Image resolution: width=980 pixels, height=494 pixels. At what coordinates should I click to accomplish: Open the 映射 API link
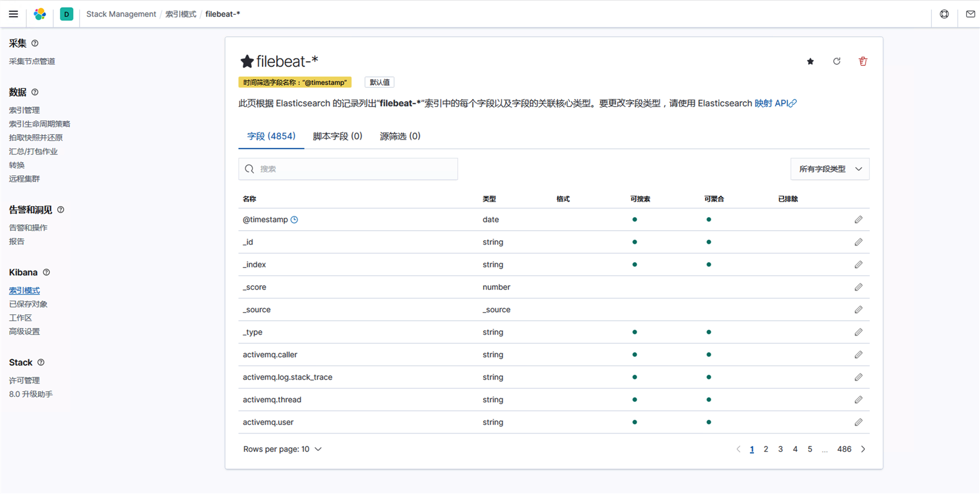[775, 103]
